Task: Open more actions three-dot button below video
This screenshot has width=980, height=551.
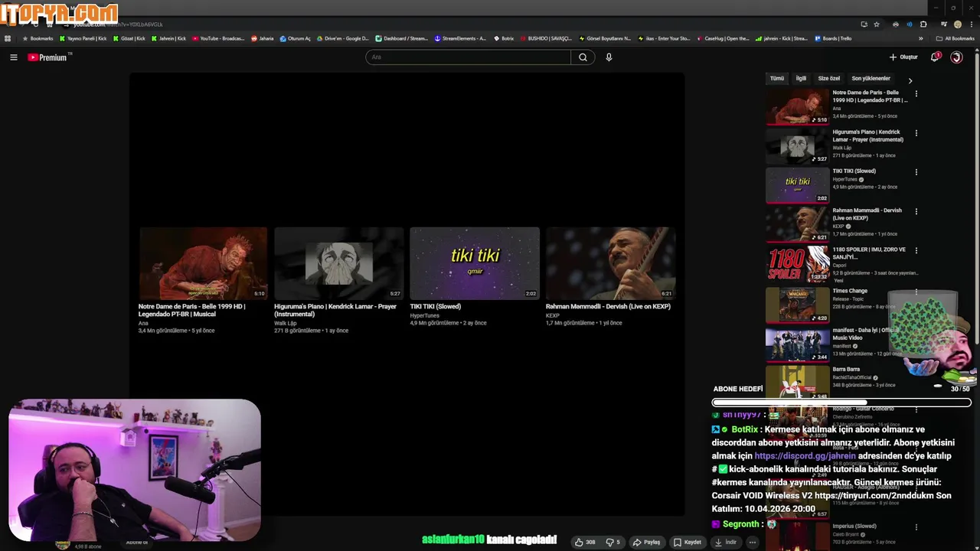Action: point(753,542)
